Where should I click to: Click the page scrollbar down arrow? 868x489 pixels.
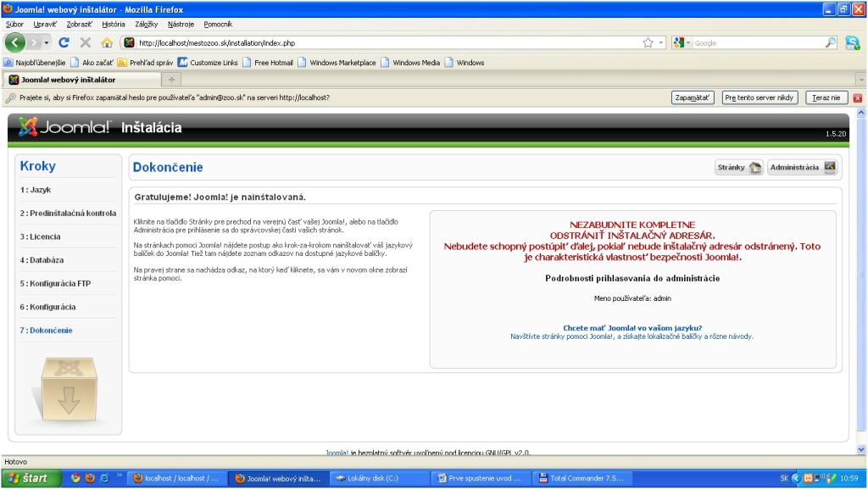pyautogui.click(x=861, y=450)
